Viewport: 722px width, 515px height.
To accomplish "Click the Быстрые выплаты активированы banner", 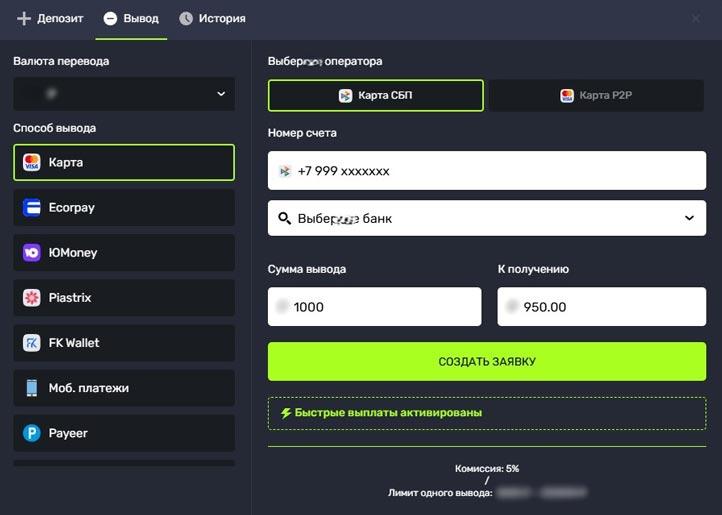I will coord(486,413).
